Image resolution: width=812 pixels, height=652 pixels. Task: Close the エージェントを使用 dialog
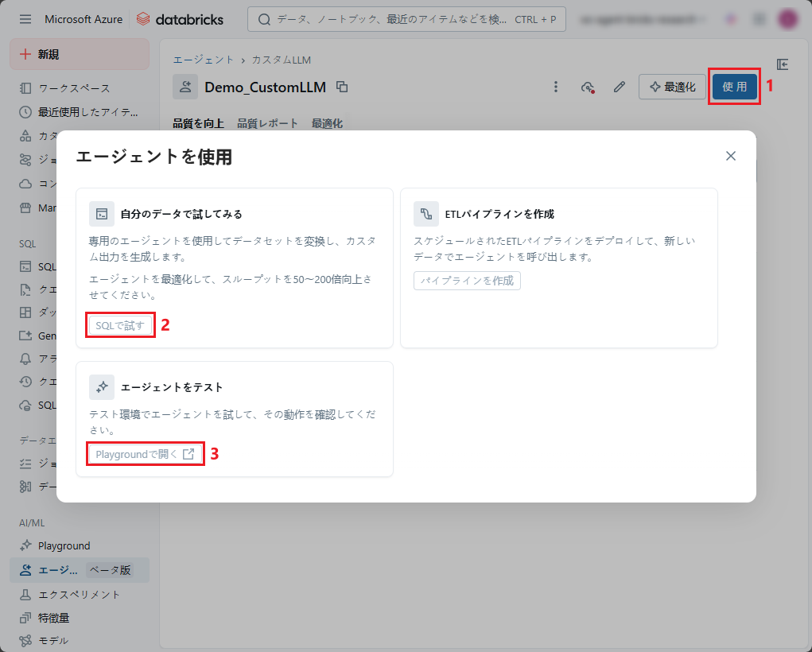730,156
